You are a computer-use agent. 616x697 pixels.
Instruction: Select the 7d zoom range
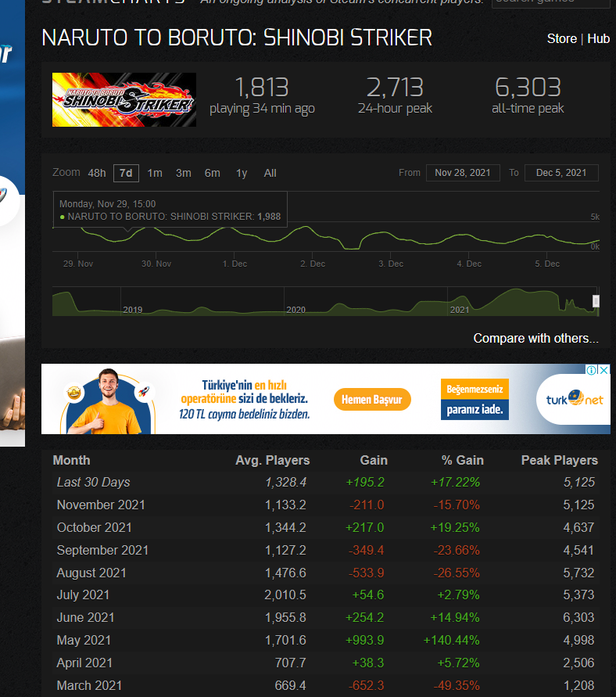[126, 173]
